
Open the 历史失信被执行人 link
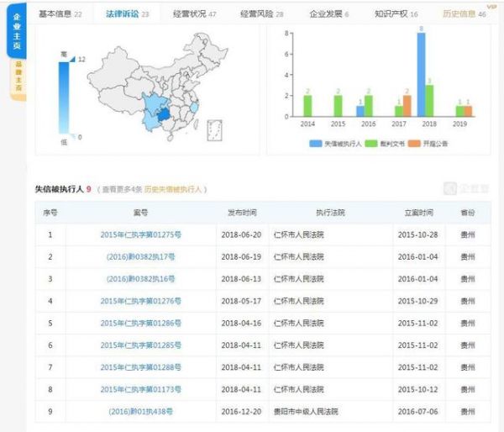pyautogui.click(x=175, y=190)
